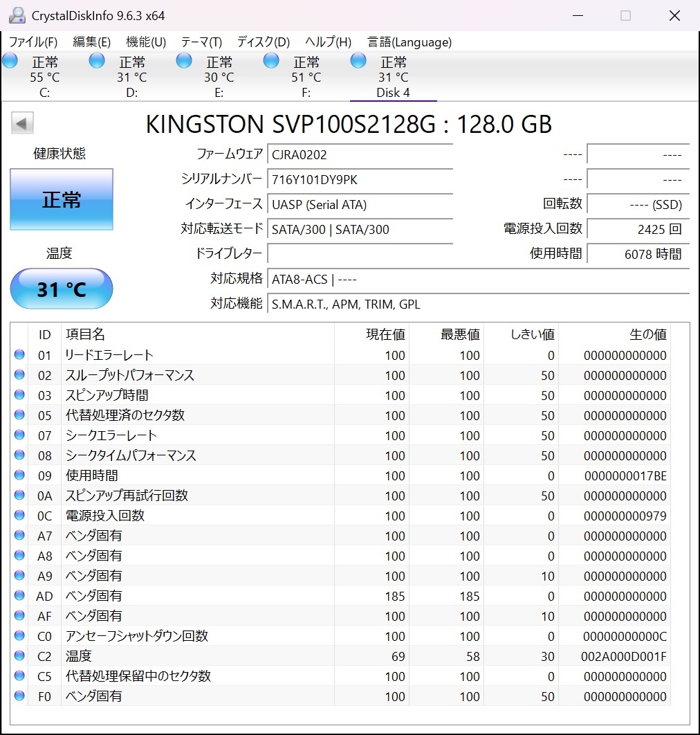Open the 編集(E) menu
The width and height of the screenshot is (700, 735).
92,42
